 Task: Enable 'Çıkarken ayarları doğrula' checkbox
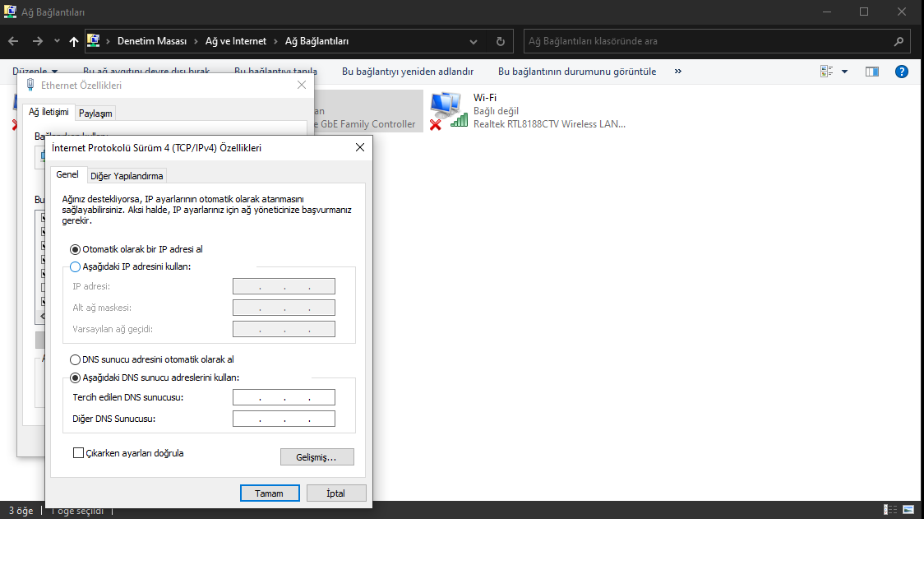pos(79,452)
